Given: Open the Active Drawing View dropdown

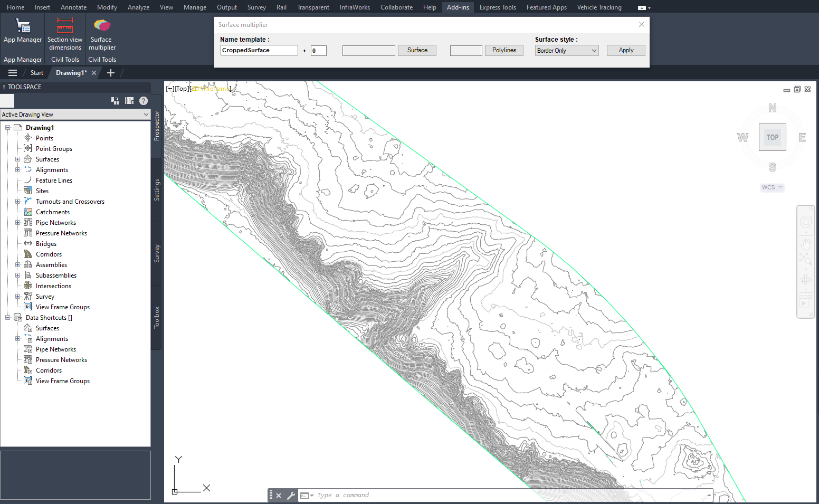Looking at the screenshot, I should click(x=146, y=115).
